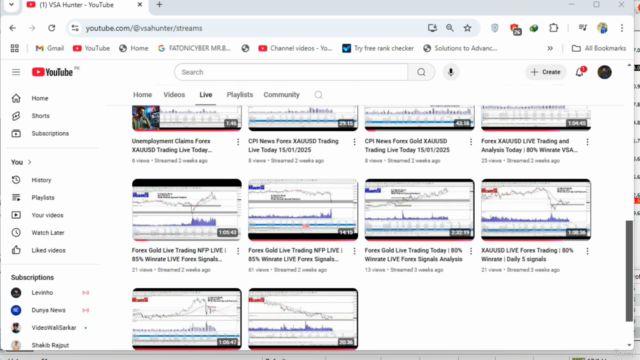This screenshot has height=360, width=640.
Task: Expand the You section chevron
Action: [29, 162]
